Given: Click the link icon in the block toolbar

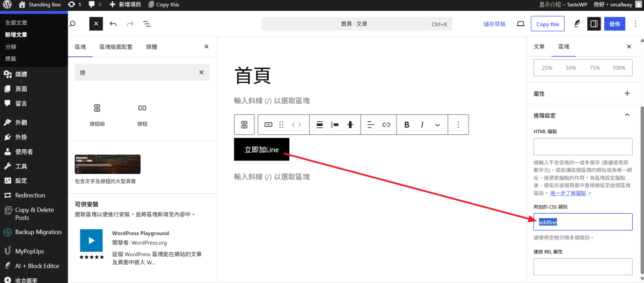Looking at the screenshot, I should pos(386,125).
